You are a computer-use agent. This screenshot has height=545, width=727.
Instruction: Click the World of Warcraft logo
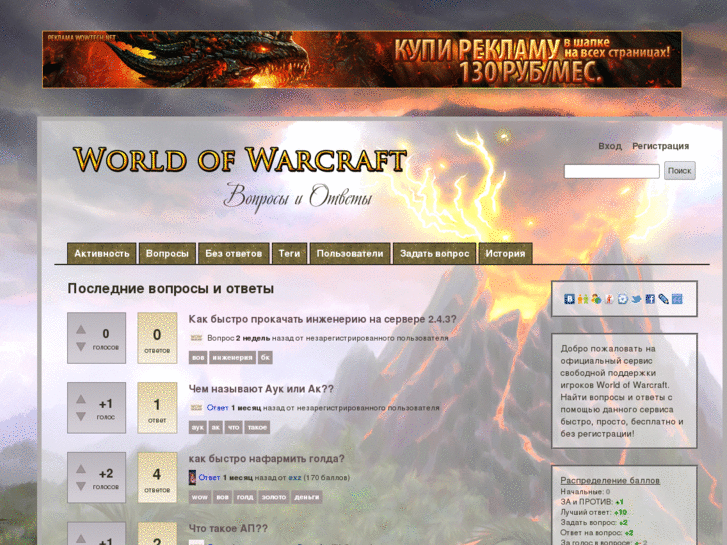point(240,160)
